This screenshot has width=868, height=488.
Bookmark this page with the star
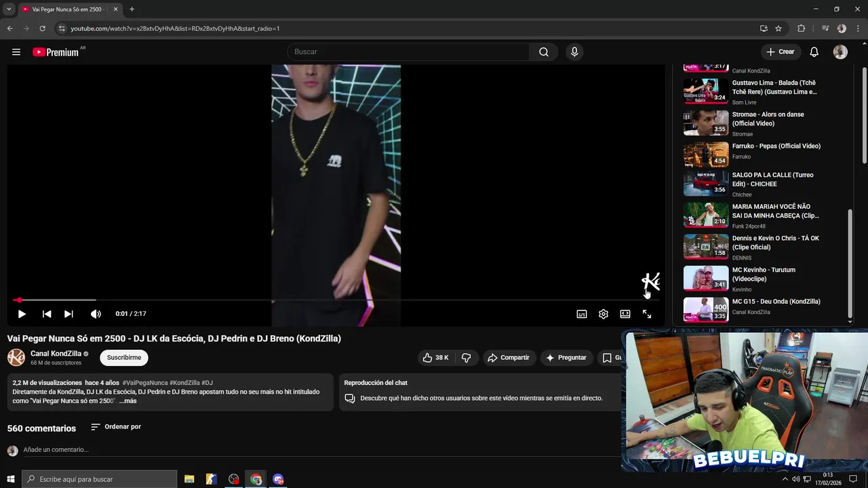tap(778, 28)
